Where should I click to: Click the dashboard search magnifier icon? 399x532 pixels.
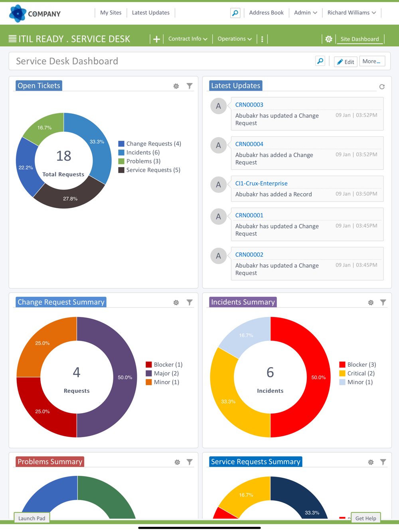(320, 61)
